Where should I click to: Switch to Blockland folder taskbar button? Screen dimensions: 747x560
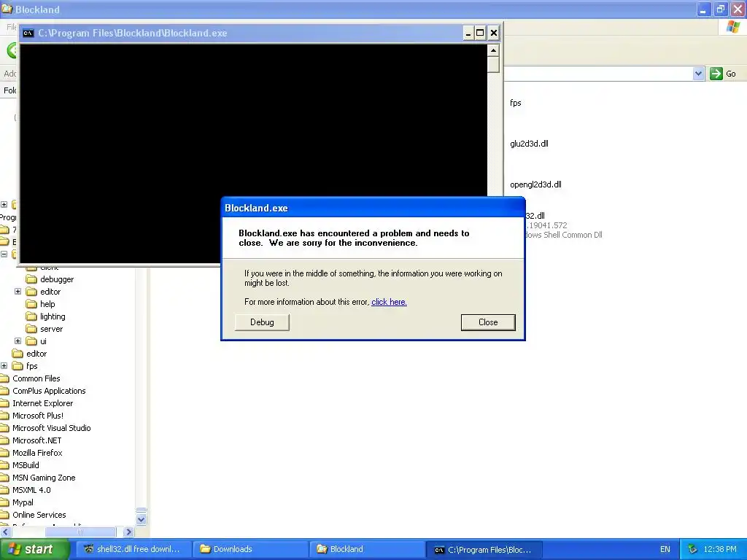(366, 549)
